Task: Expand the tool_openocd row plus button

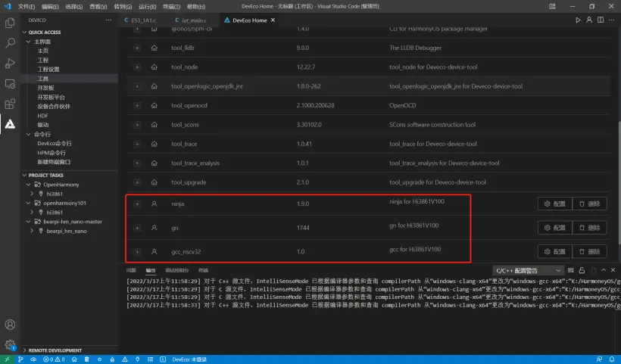Action: (137, 106)
